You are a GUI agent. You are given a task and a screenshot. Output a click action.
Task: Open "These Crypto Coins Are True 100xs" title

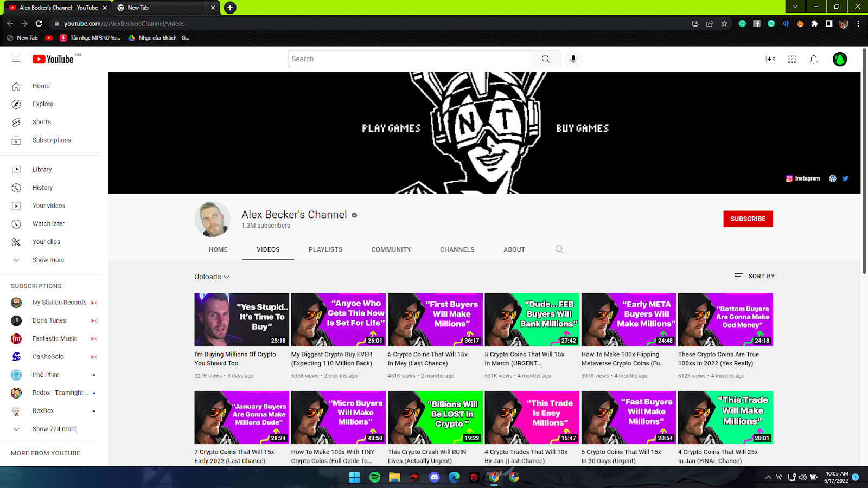click(719, 359)
